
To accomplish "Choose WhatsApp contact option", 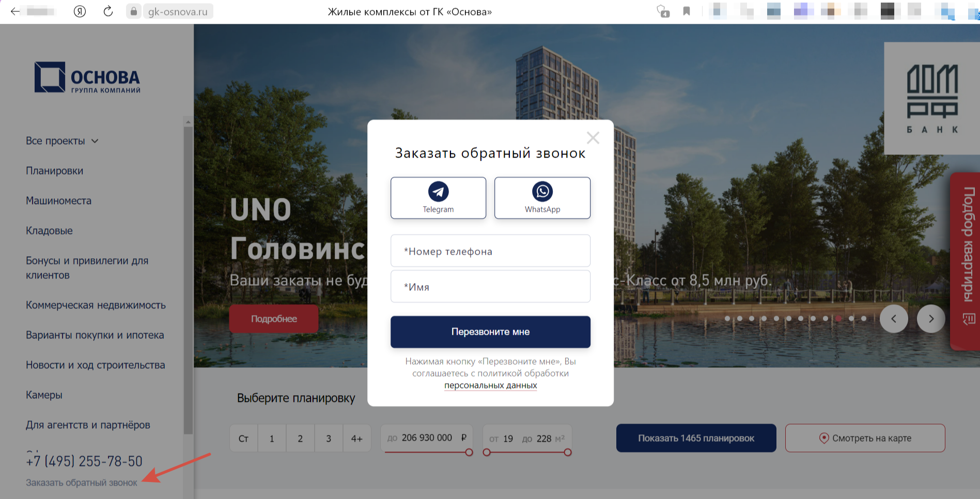I will point(542,198).
